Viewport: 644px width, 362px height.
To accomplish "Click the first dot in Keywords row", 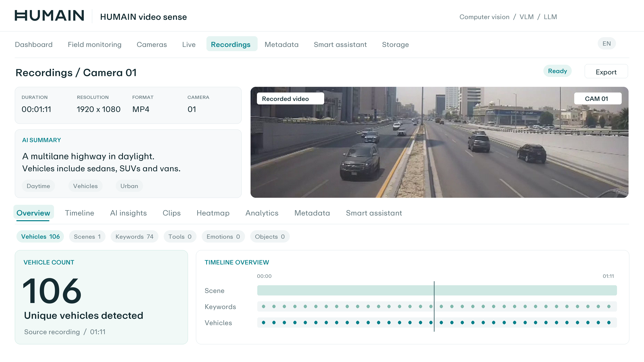I will 263,306.
